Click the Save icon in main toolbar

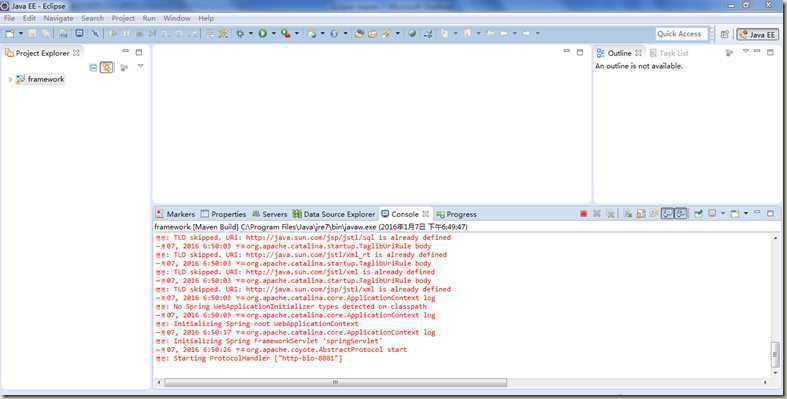tap(32, 34)
